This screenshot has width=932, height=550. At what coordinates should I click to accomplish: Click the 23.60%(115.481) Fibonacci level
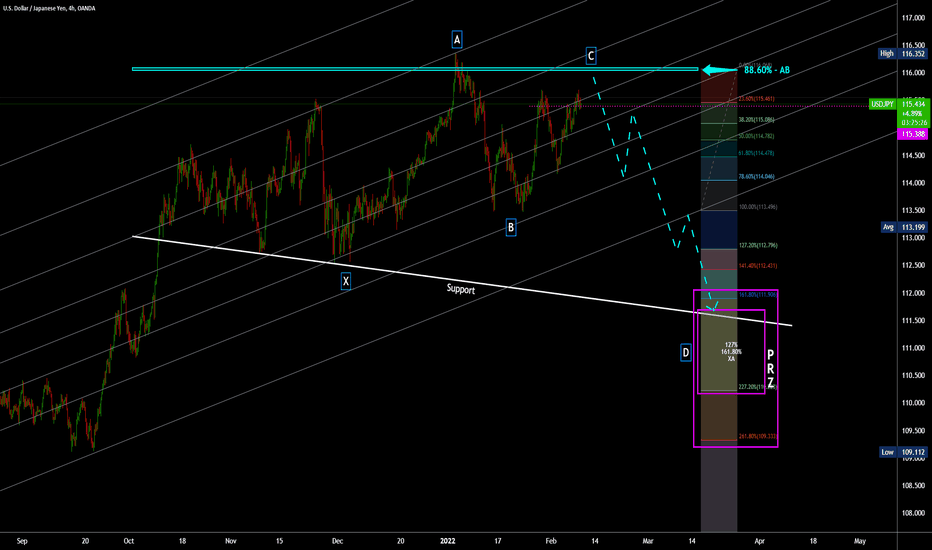(756, 99)
